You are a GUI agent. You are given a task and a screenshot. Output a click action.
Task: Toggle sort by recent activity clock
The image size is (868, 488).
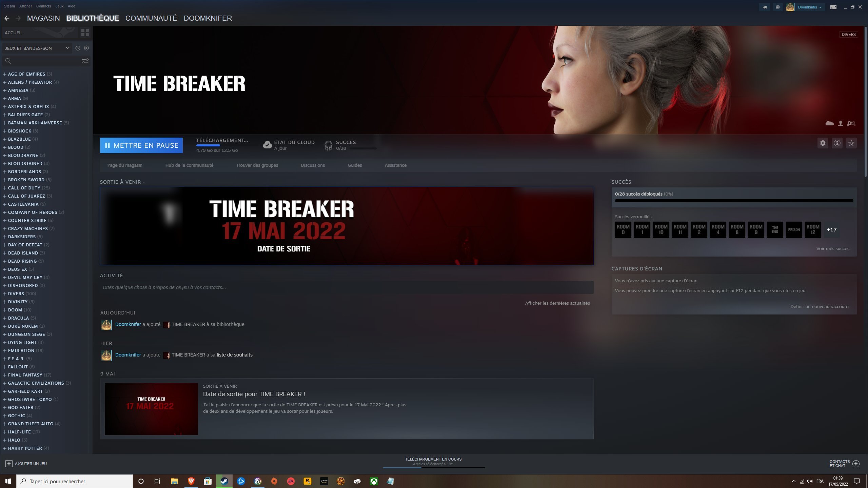coord(78,48)
